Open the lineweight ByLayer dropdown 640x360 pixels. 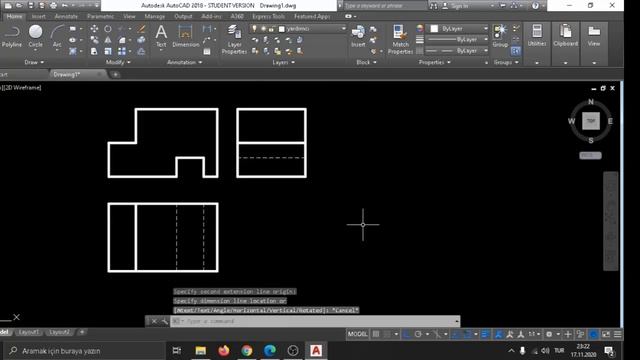coord(456,40)
